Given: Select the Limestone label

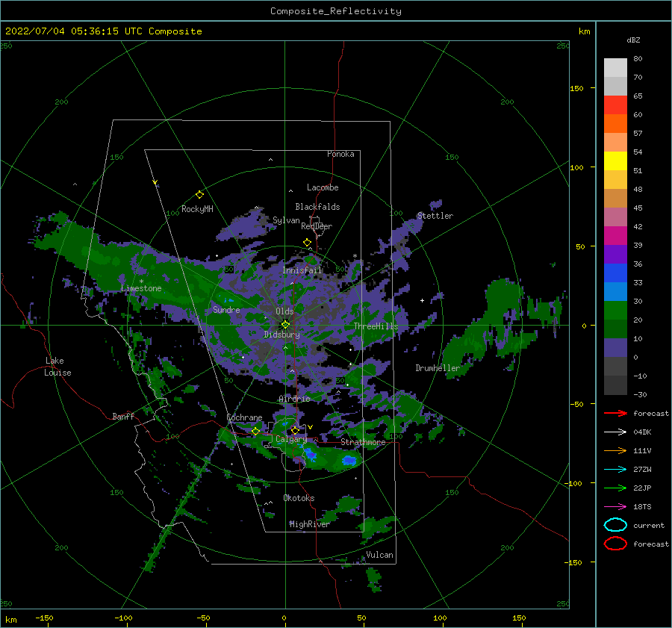Looking at the screenshot, I should tap(141, 288).
